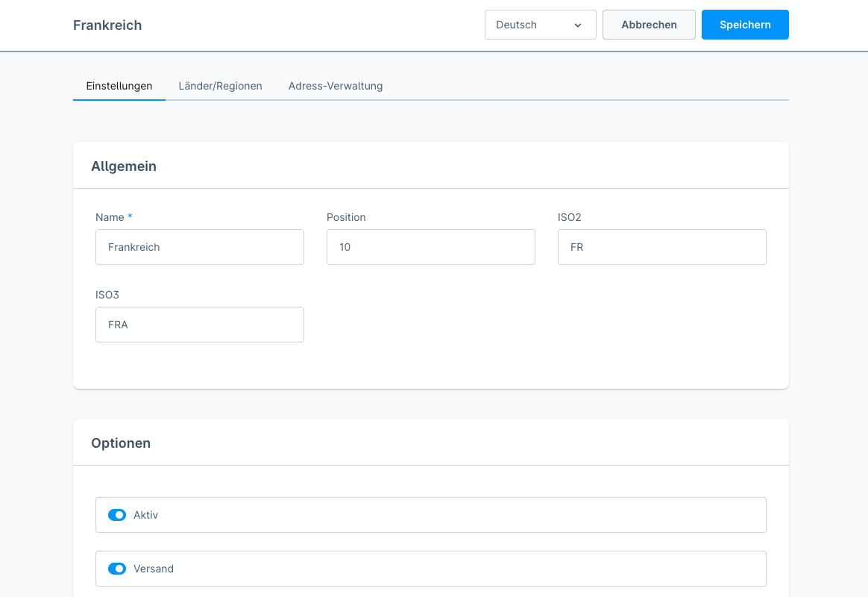This screenshot has width=868, height=597.
Task: Focus the Name field containing Frankreich
Action: pos(200,247)
